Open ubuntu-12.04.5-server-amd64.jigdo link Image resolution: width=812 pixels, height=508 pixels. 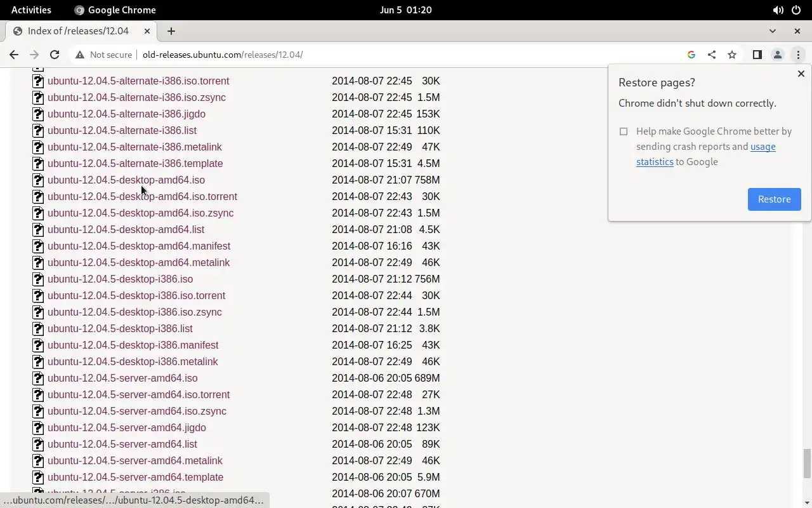127,427
